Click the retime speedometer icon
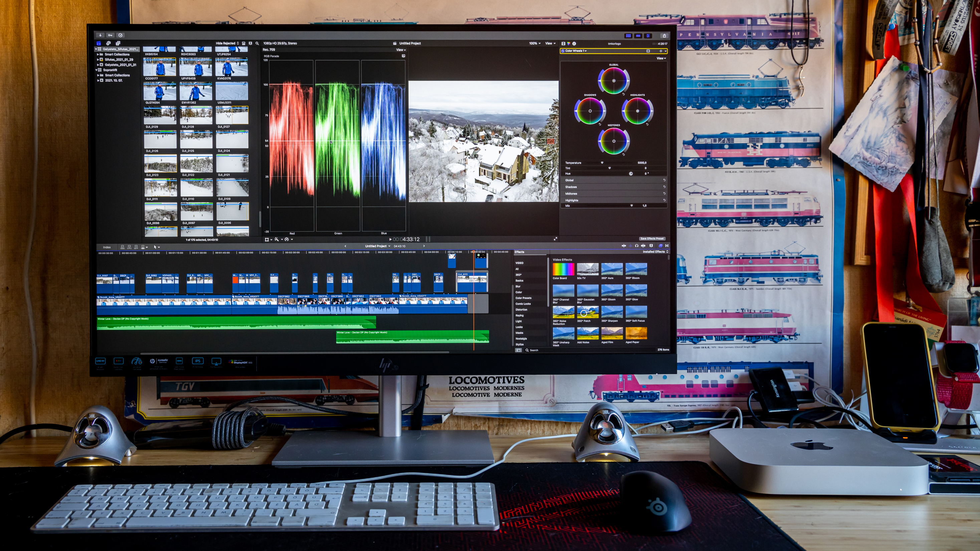Viewport: 980px width, 551px height. [287, 240]
